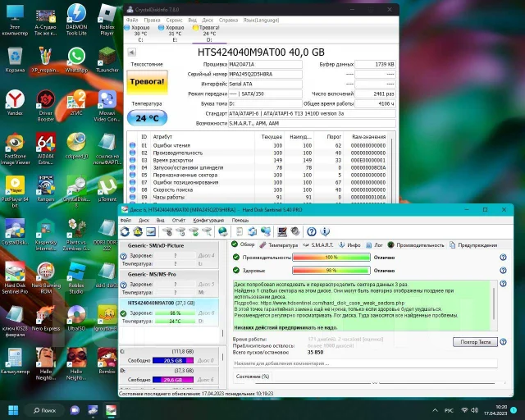Open the µTorrent desktop shortcut

pyautogui.click(x=107, y=189)
